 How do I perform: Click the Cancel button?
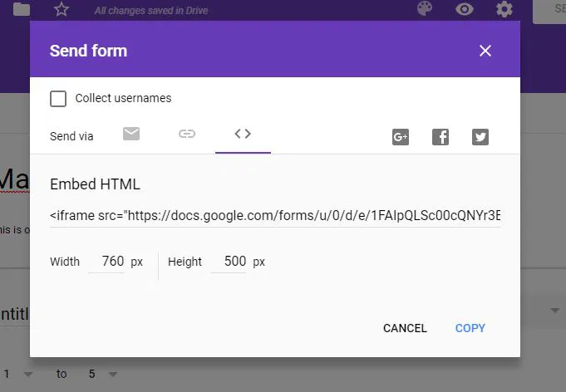[x=405, y=328]
